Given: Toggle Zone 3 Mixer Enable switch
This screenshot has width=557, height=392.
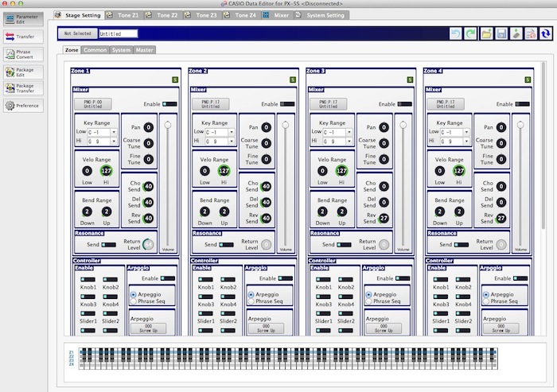Looking at the screenshot, I should [x=404, y=104].
